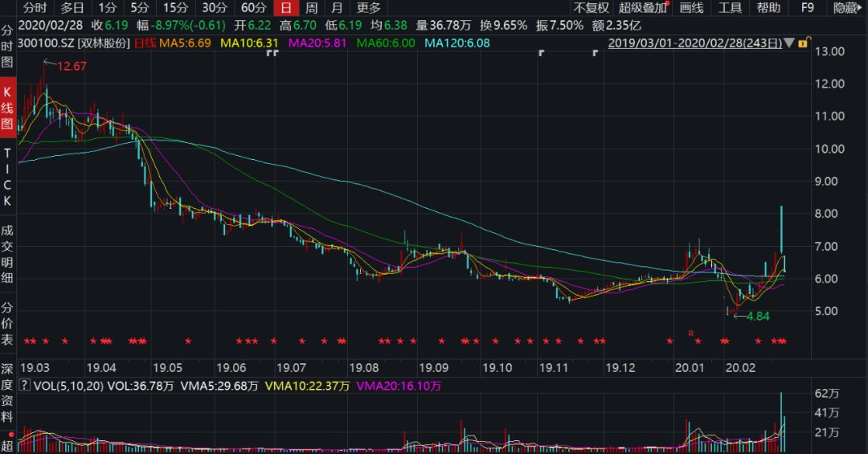Image resolution: width=868 pixels, height=454 pixels.
Task: Open 深度资料 in the left sidebar
Action: [8, 400]
